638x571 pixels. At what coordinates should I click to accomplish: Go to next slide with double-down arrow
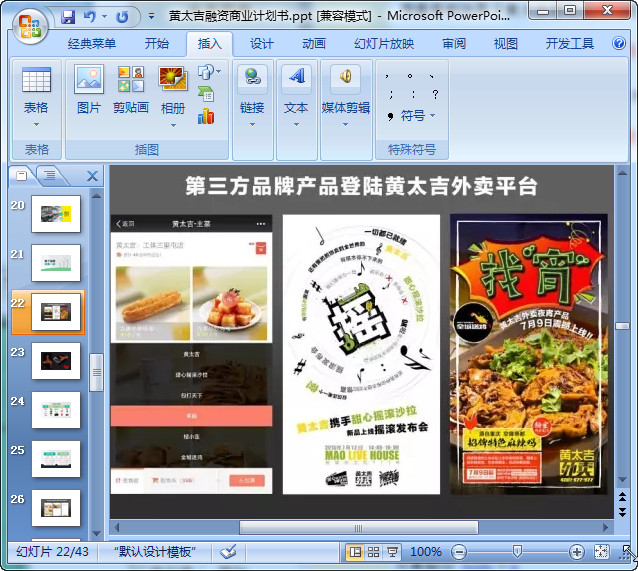(x=622, y=512)
